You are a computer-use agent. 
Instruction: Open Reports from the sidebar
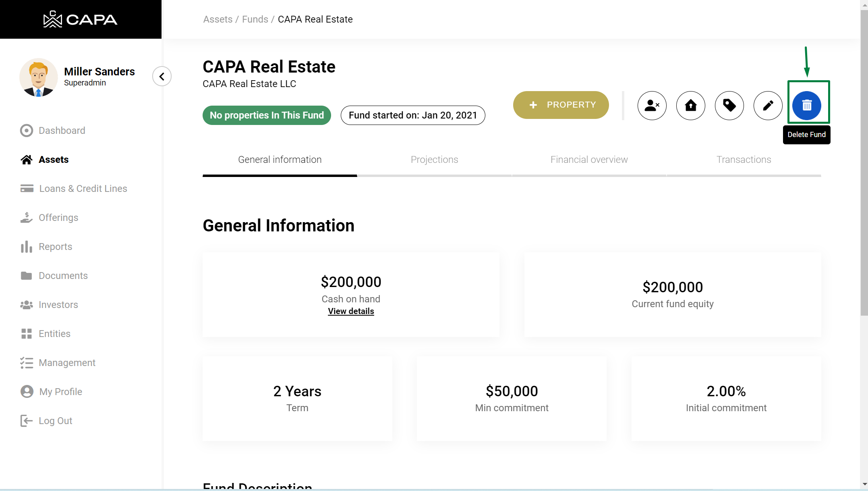55,247
